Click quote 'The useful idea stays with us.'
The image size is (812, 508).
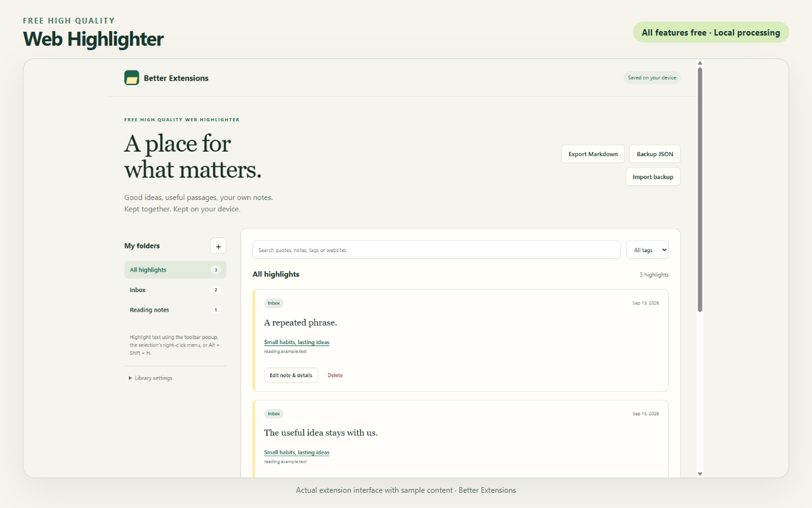pos(321,432)
